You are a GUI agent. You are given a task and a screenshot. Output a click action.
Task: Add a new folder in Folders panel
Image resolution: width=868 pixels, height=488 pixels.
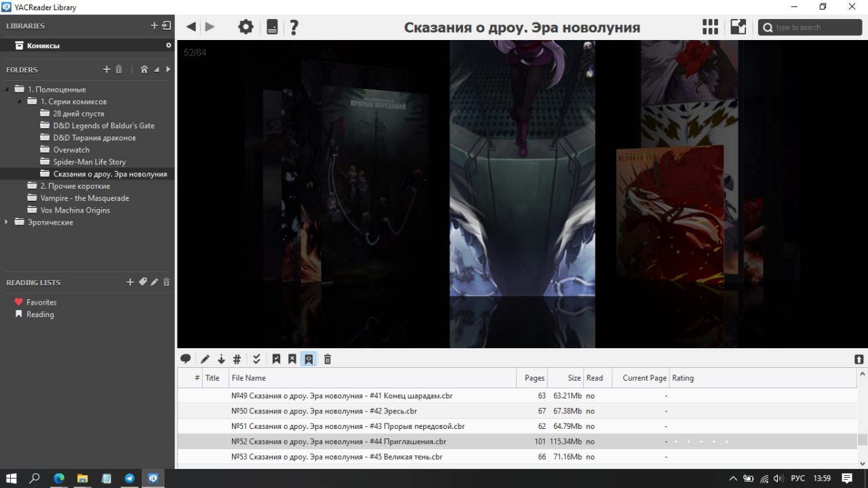pos(106,69)
